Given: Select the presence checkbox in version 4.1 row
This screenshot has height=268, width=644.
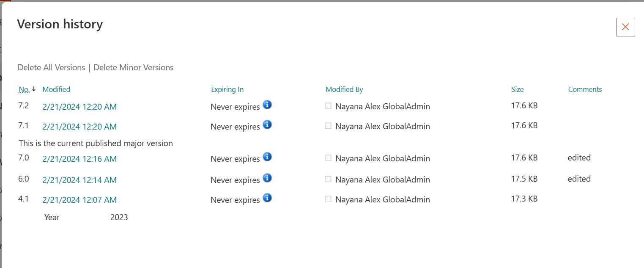Looking at the screenshot, I should 328,199.
